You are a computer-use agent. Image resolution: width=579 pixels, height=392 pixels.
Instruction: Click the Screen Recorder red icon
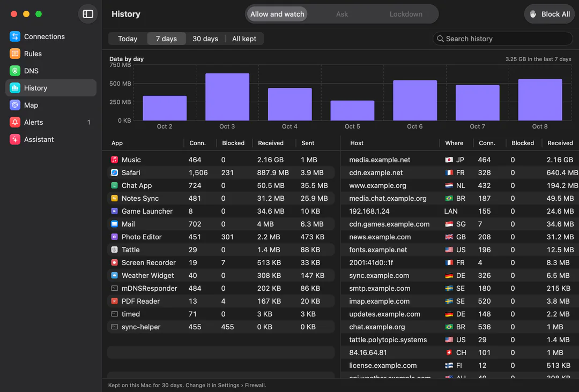click(x=115, y=262)
